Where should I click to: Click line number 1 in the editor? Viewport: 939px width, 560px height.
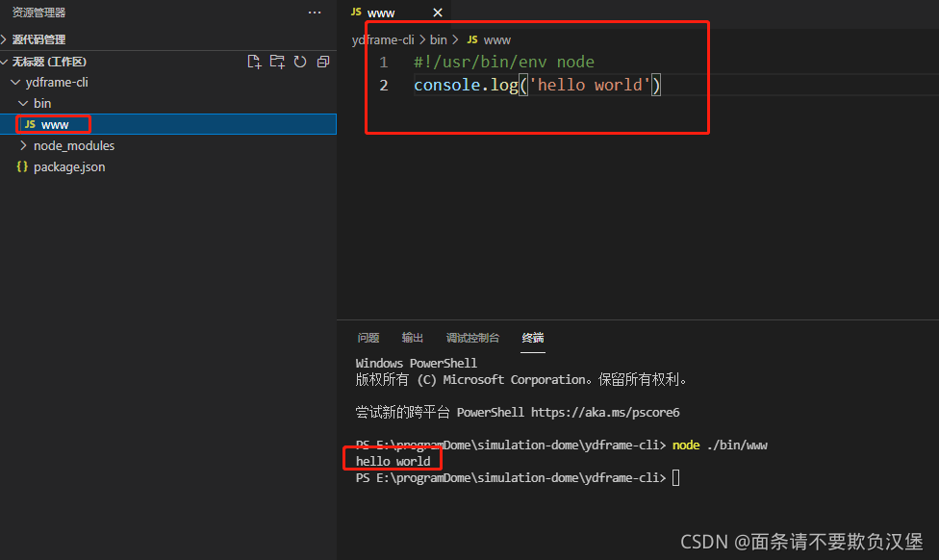[383, 63]
